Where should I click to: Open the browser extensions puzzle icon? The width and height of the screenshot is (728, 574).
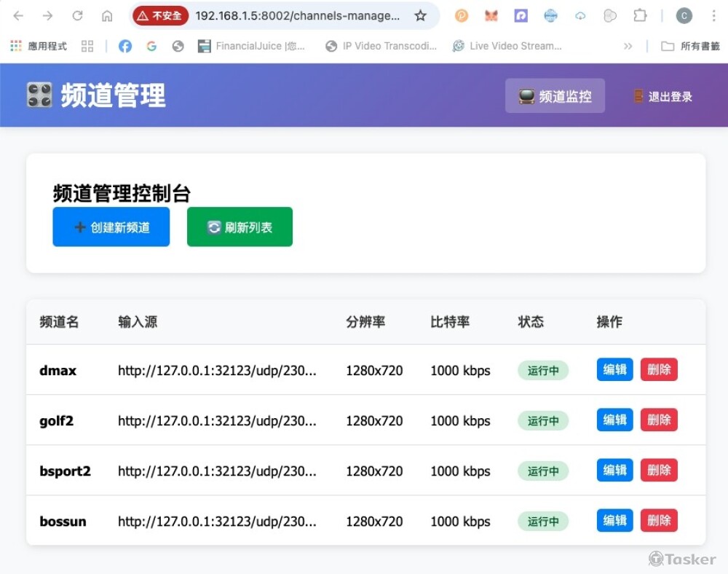tap(640, 16)
